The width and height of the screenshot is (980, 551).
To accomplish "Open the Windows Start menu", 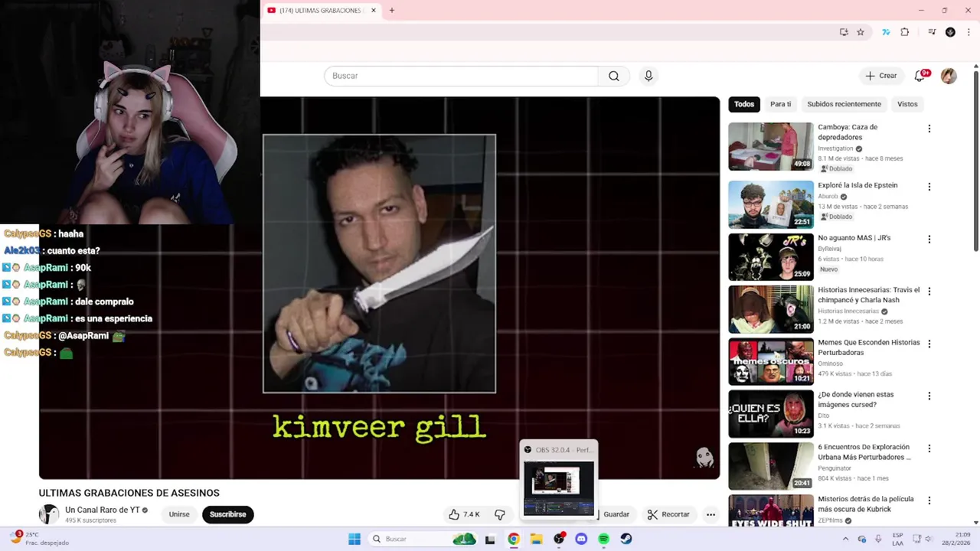I will (x=354, y=539).
